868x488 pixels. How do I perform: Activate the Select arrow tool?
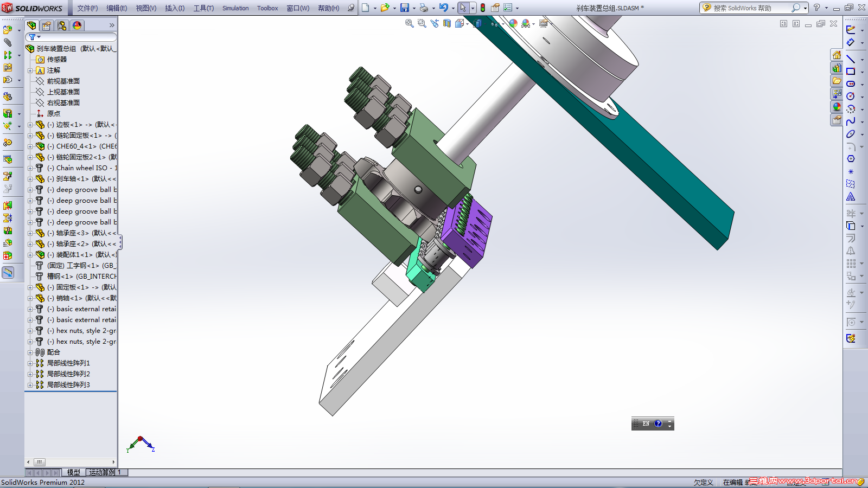(463, 8)
